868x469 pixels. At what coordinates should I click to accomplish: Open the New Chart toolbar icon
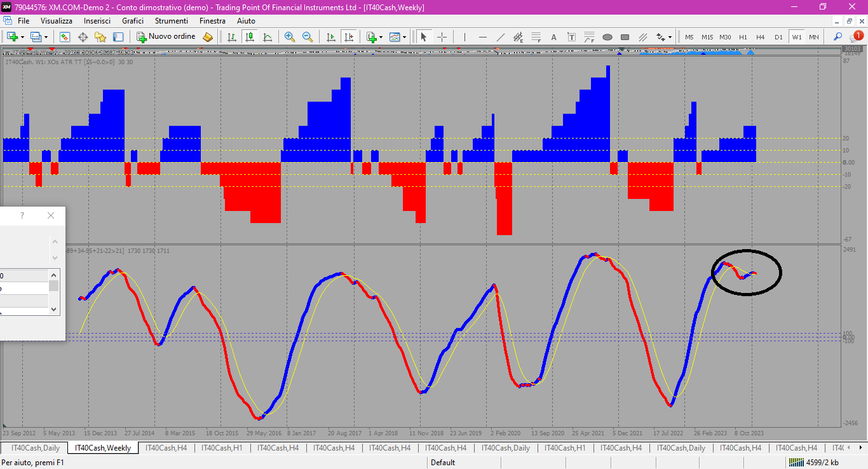pos(12,37)
